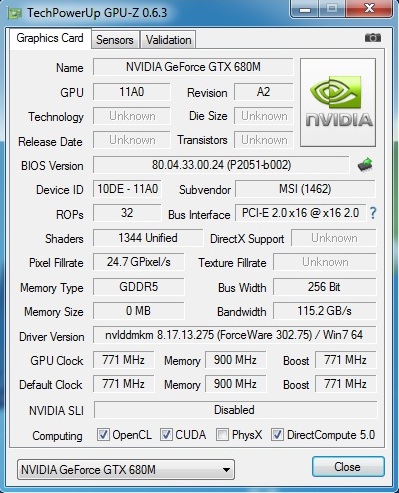Enable the PhysX checkbox
The image size is (399, 493).
222,435
